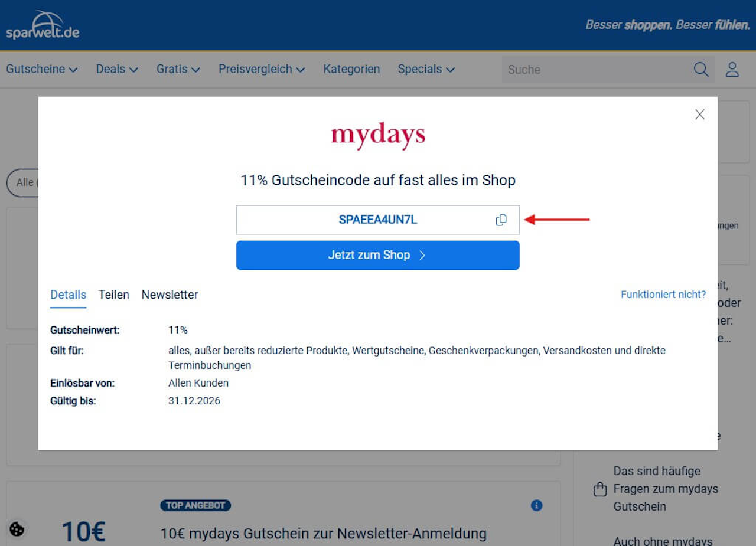Expand the Deals menu

click(x=117, y=69)
